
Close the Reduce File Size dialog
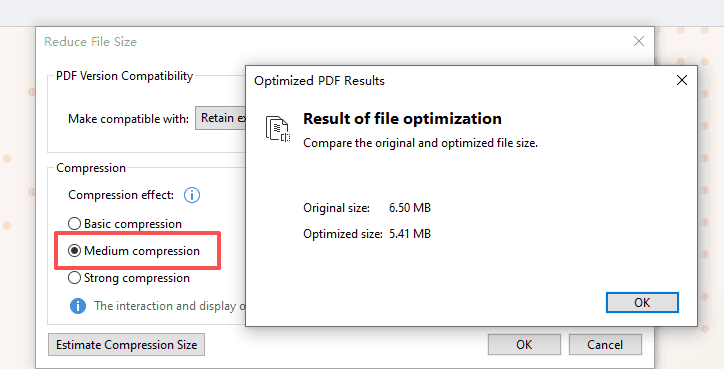(639, 41)
